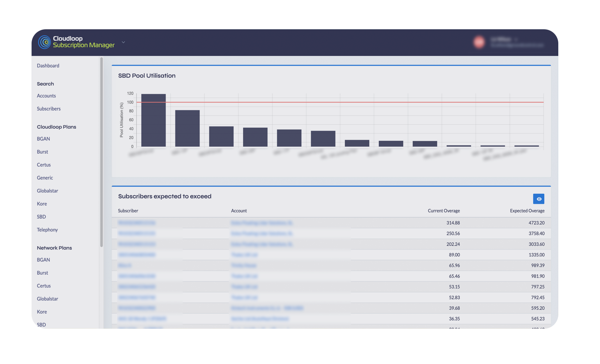Go to Accounts under Search
The width and height of the screenshot is (600, 364).
(x=46, y=96)
